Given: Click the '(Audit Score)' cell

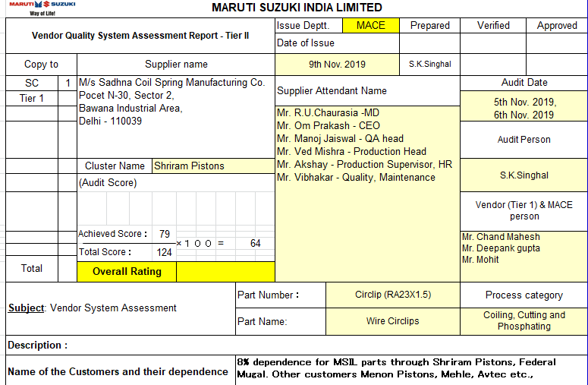Looking at the screenshot, I should 176,183.
